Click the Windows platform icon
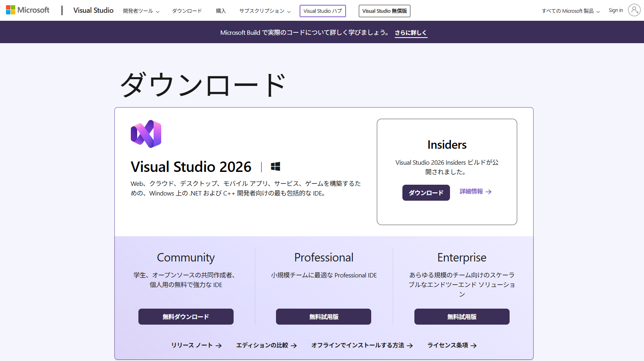 tap(276, 166)
